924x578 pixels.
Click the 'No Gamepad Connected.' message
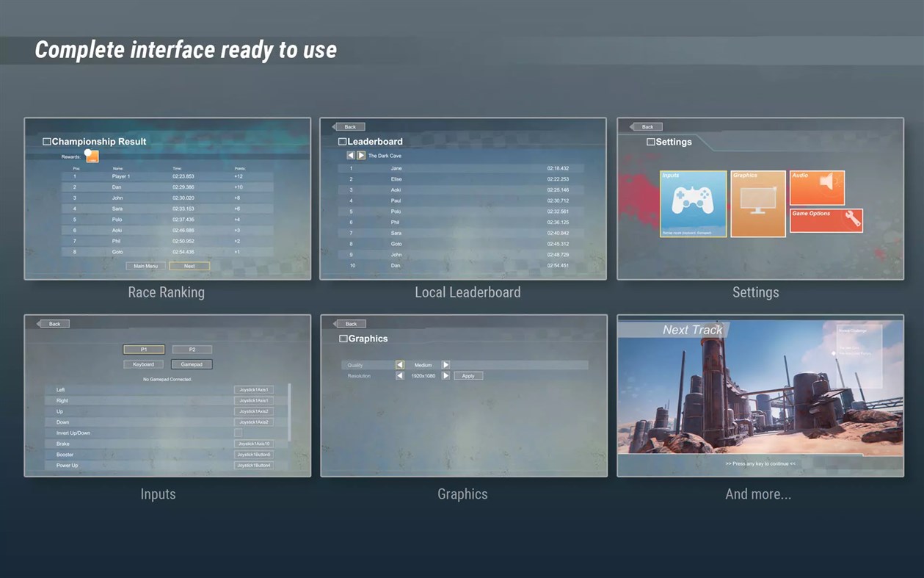point(167,379)
